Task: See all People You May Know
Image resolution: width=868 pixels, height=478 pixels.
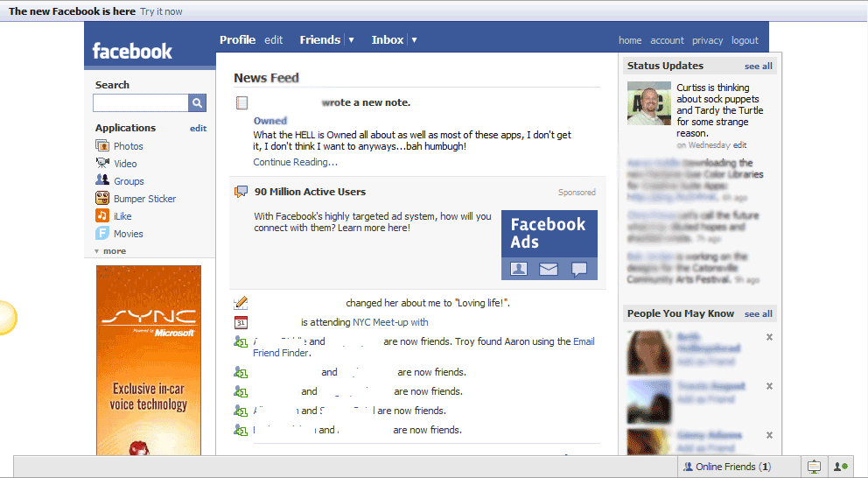Action: [x=759, y=314]
